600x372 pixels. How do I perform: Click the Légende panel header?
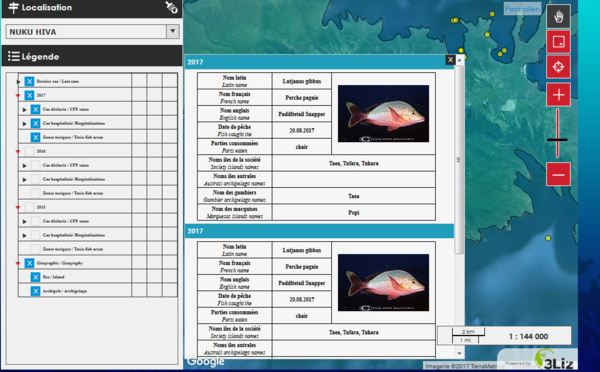(92, 56)
